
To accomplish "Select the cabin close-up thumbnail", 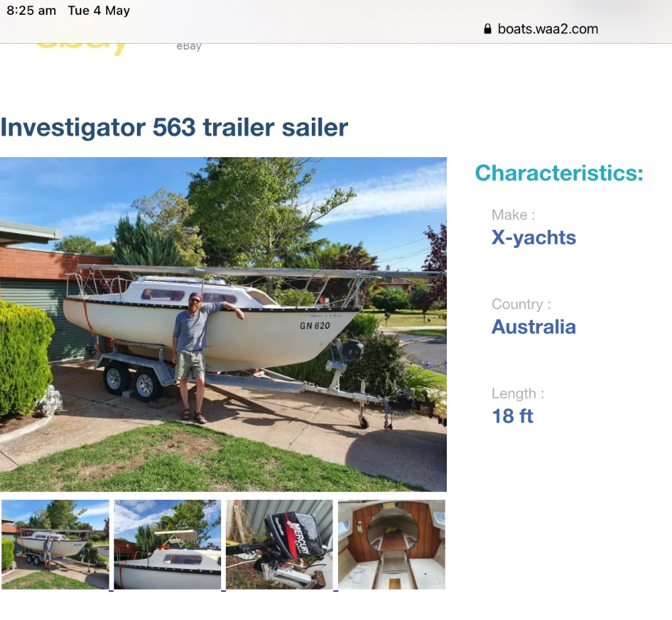I will click(167, 544).
